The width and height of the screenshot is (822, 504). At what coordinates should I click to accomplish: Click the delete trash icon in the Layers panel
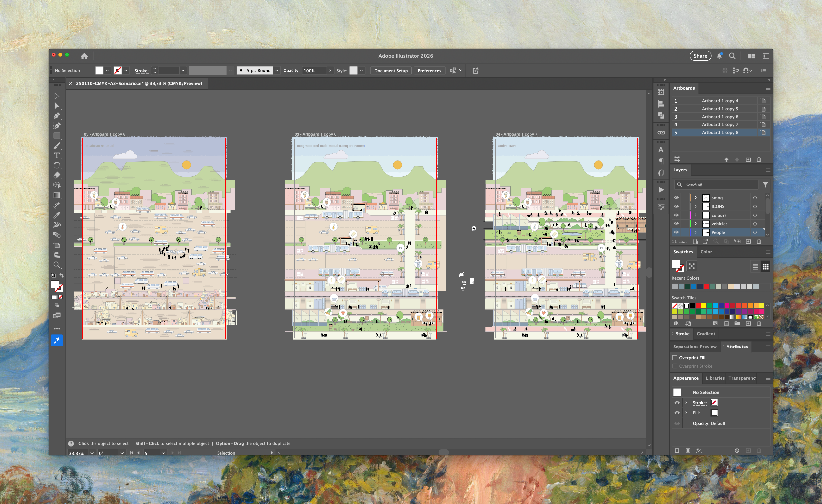[759, 241]
